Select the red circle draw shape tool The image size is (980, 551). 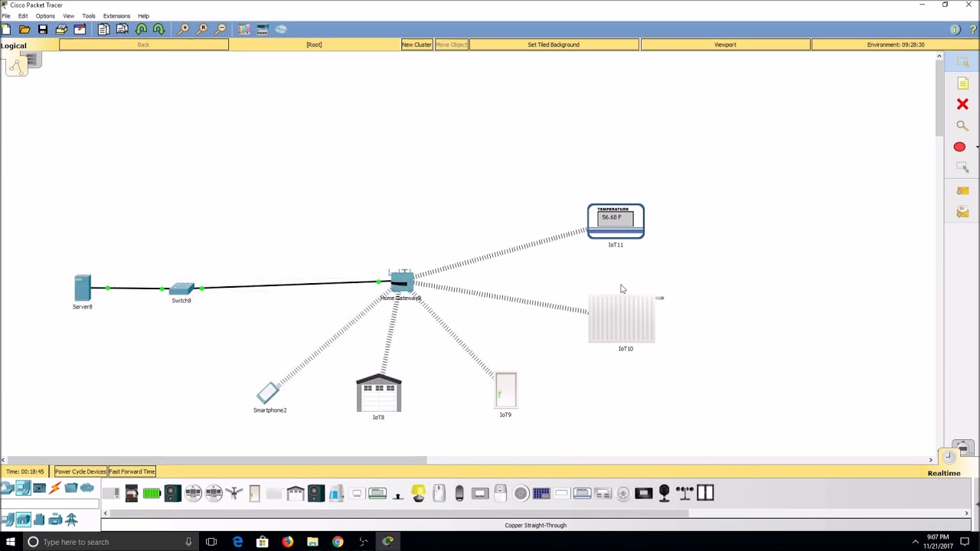[x=959, y=147]
